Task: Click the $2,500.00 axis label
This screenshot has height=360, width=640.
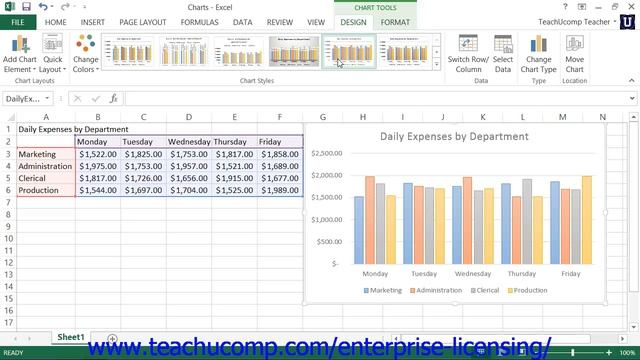Action: (x=327, y=153)
